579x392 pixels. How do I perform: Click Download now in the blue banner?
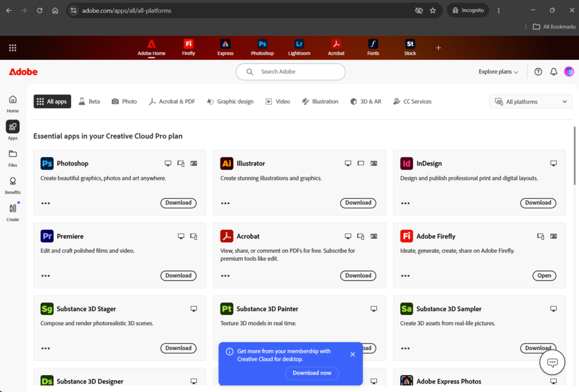click(312, 373)
